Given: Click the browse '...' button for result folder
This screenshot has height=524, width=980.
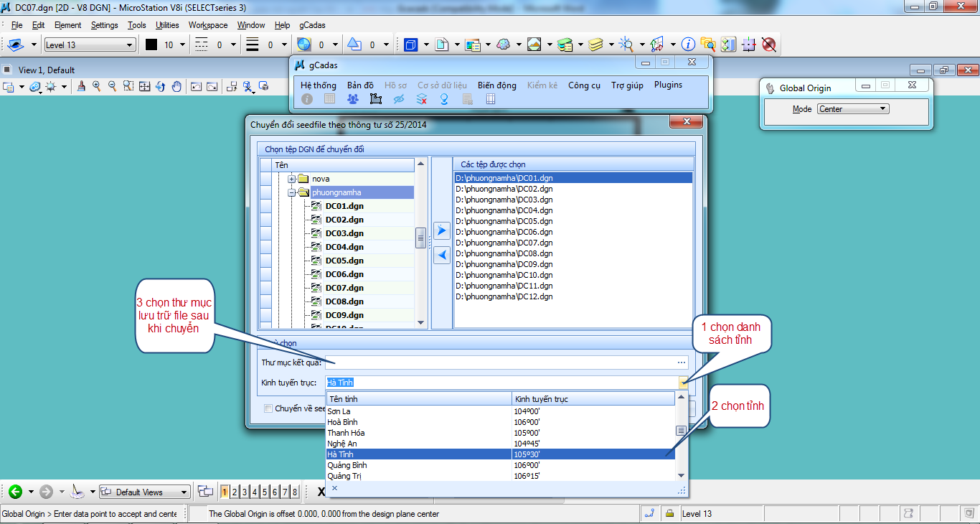Looking at the screenshot, I should tap(682, 362).
